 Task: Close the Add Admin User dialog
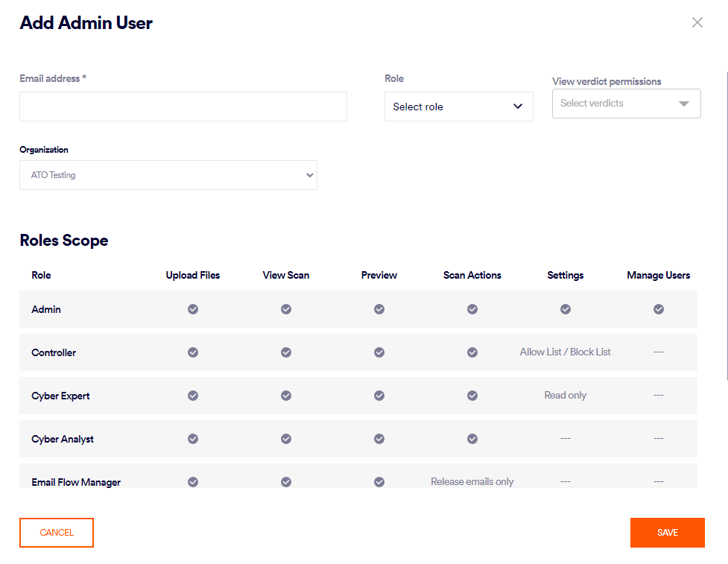click(x=697, y=22)
